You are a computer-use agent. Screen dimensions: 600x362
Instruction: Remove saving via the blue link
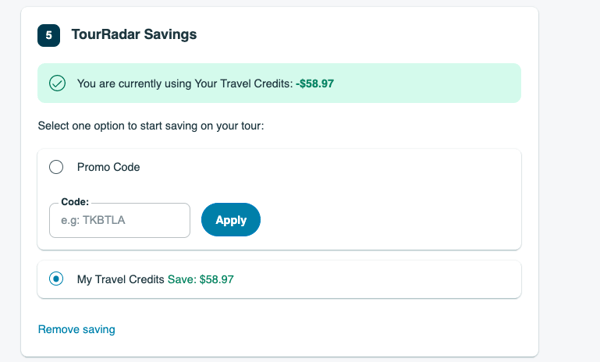coord(77,329)
